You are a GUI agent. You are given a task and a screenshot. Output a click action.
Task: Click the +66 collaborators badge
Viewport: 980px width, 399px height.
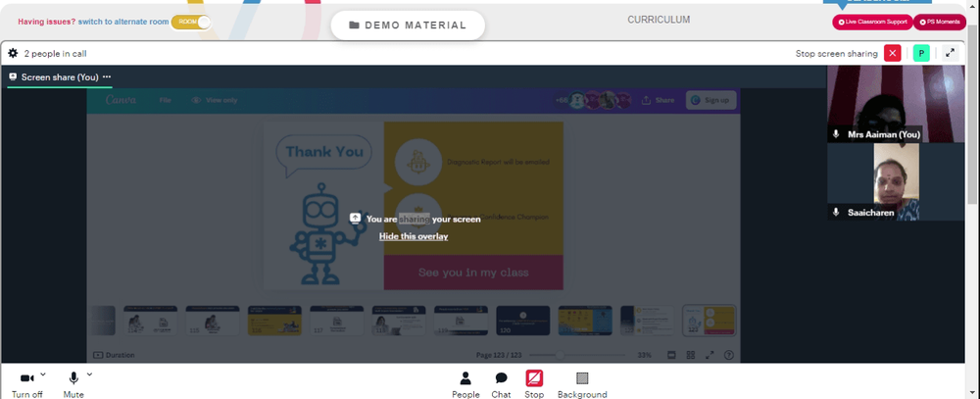[562, 100]
